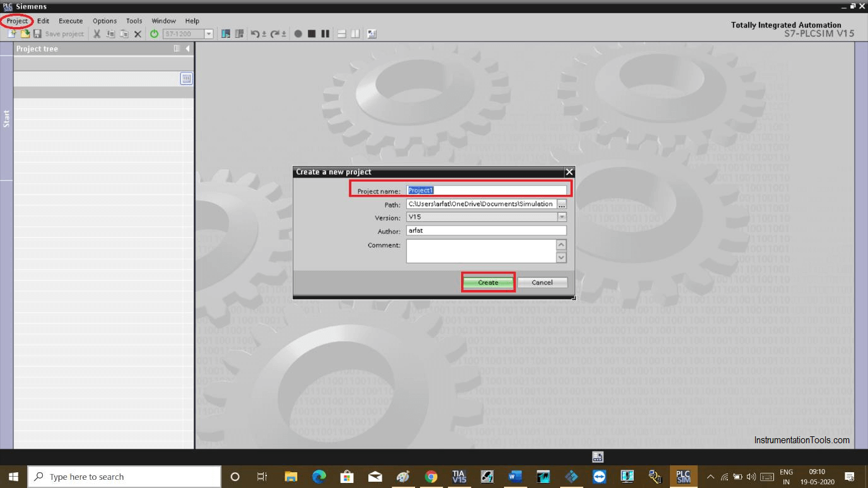Click the round Record button in toolbar
Viewport: 868px width, 488px height.
coord(298,34)
